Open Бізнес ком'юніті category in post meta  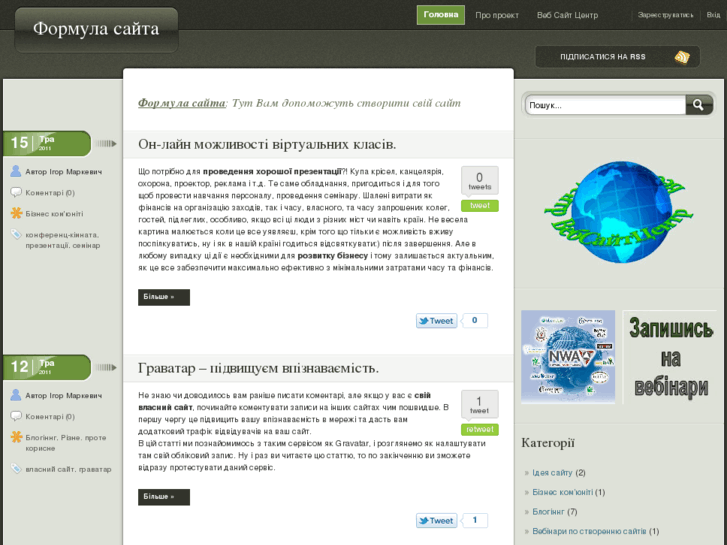point(54,214)
